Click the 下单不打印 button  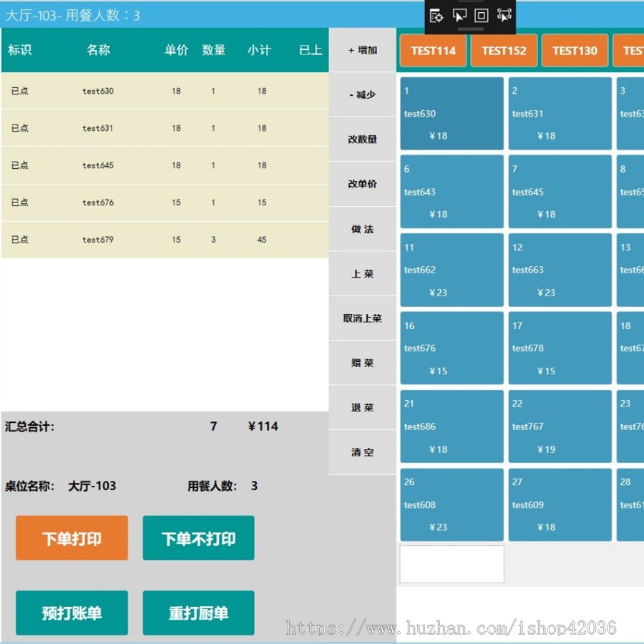pos(198,538)
